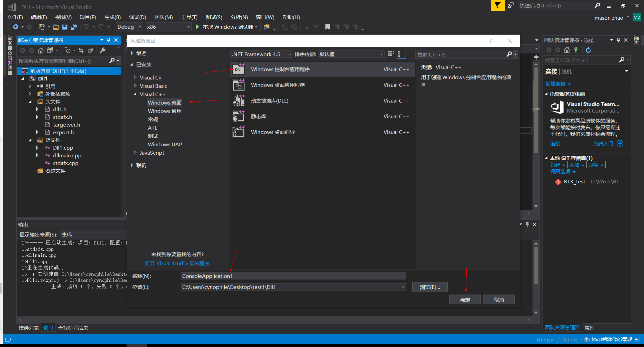Click the 确定 button
Image resolution: width=644 pixels, height=347 pixels.
click(465, 300)
